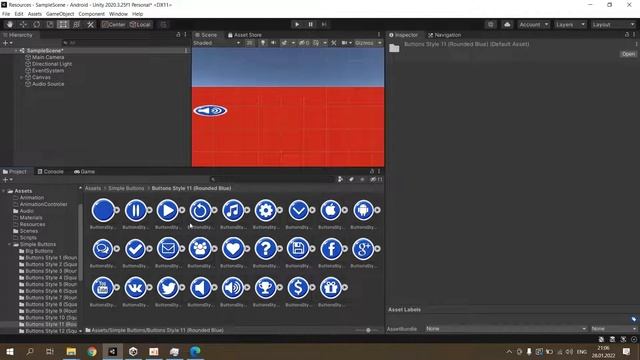Select the pause button sprite asset

tap(136, 211)
